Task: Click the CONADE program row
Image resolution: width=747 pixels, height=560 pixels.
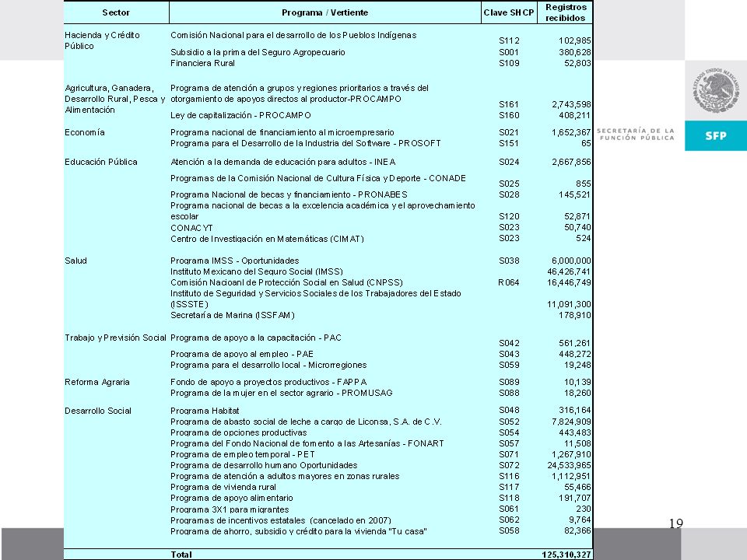Action: click(x=318, y=178)
